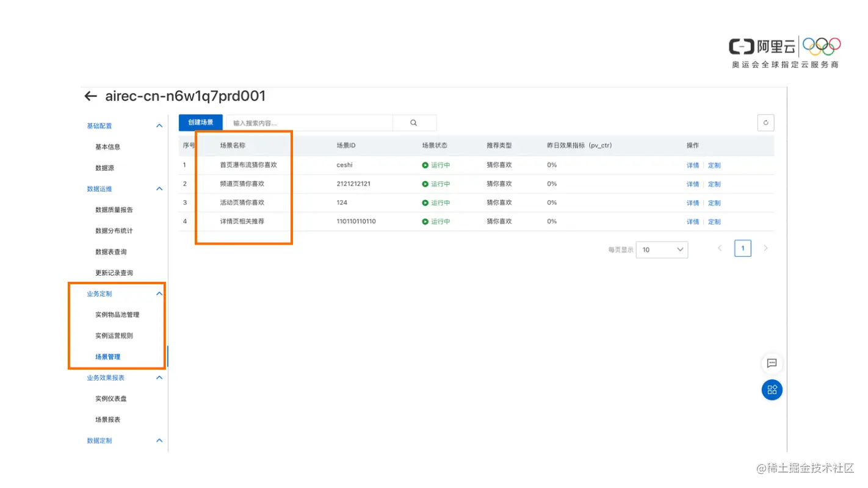Screen dimensions: 868x488
Task: Click running status icon for ceshi scene
Action: coord(425,165)
